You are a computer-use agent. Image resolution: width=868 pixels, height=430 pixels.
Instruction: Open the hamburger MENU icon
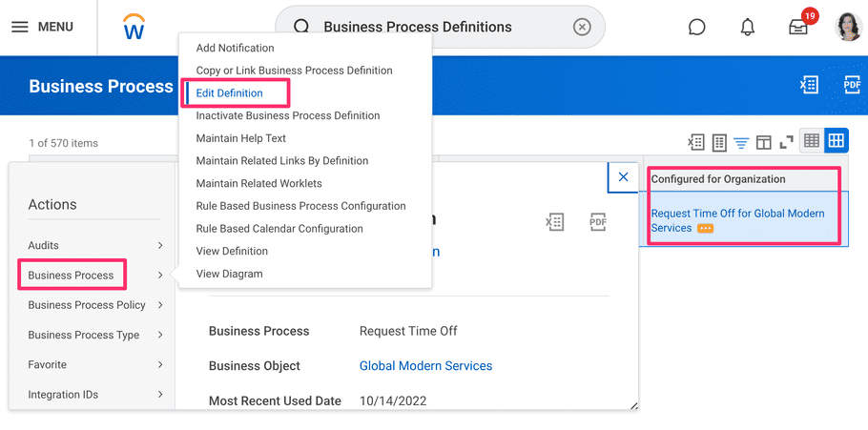(x=20, y=27)
